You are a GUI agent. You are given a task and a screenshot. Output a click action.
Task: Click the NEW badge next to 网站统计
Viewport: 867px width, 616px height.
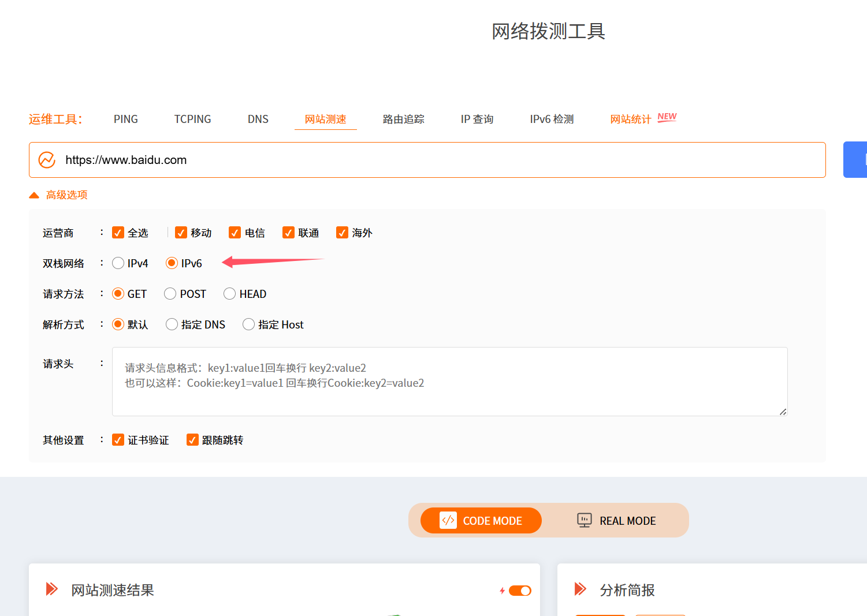(667, 117)
